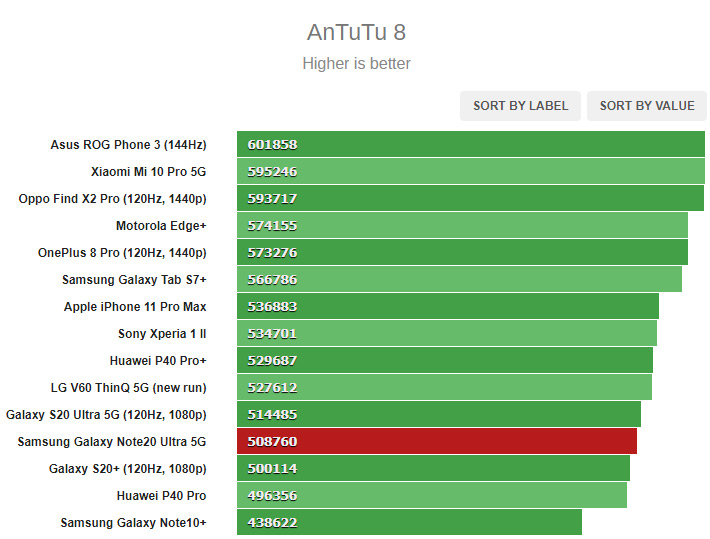Click the 534701 score bar
Viewport: 710px width, 539px height.
pyautogui.click(x=447, y=333)
